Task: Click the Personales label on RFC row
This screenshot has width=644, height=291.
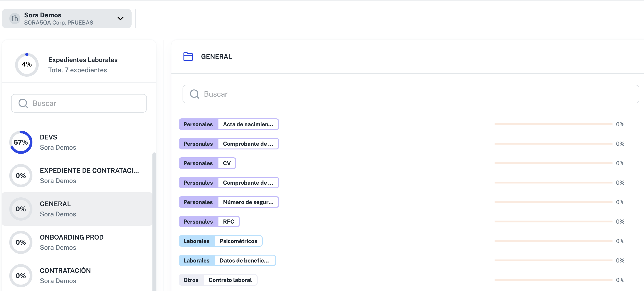Action: pos(198,221)
